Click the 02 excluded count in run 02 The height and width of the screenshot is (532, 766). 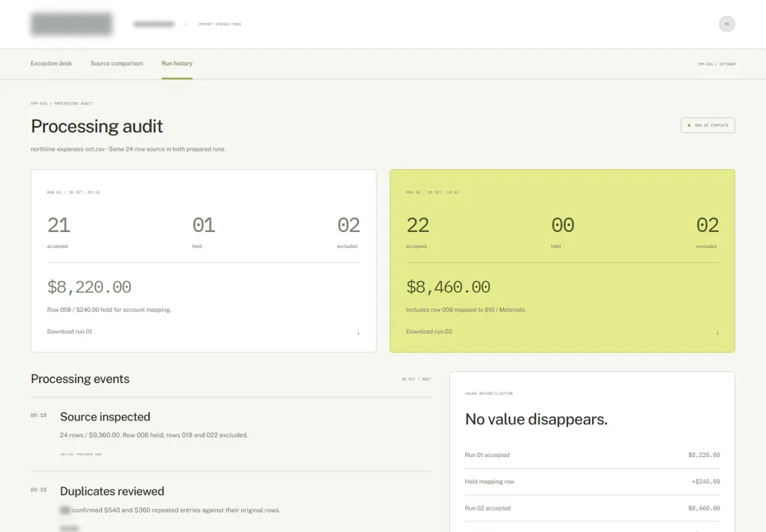coord(708,225)
